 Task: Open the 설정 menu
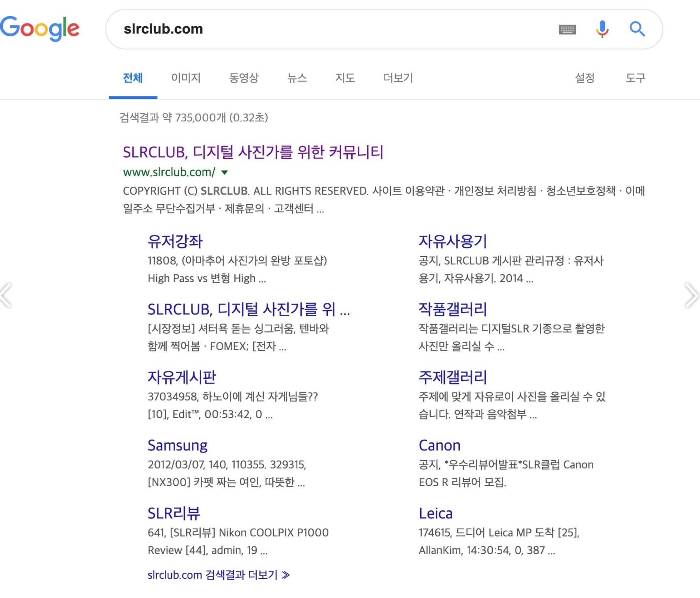pyautogui.click(x=585, y=78)
